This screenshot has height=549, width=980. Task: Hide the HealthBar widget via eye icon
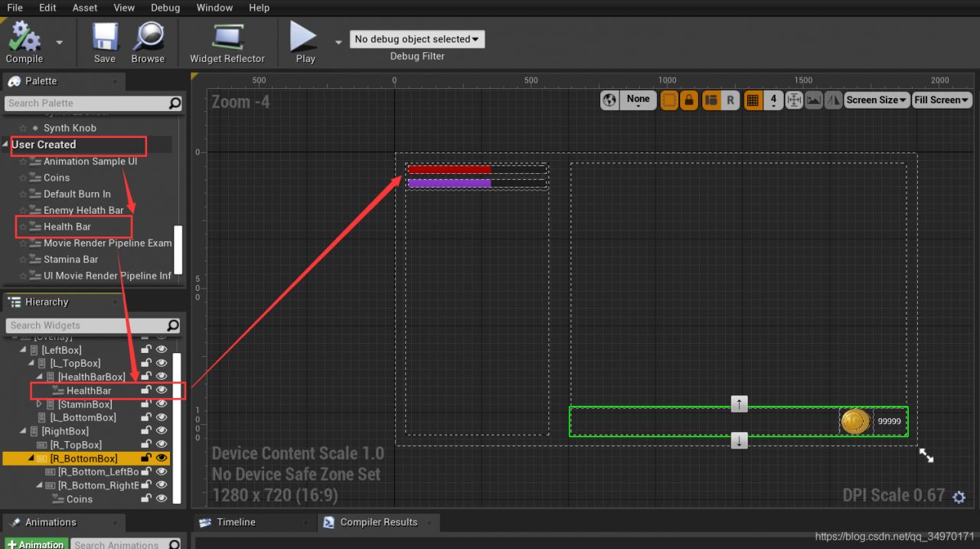pos(162,391)
